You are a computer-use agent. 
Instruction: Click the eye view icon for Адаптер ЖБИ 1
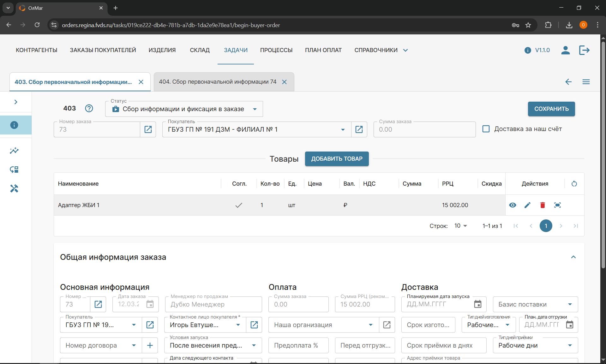coord(513,205)
